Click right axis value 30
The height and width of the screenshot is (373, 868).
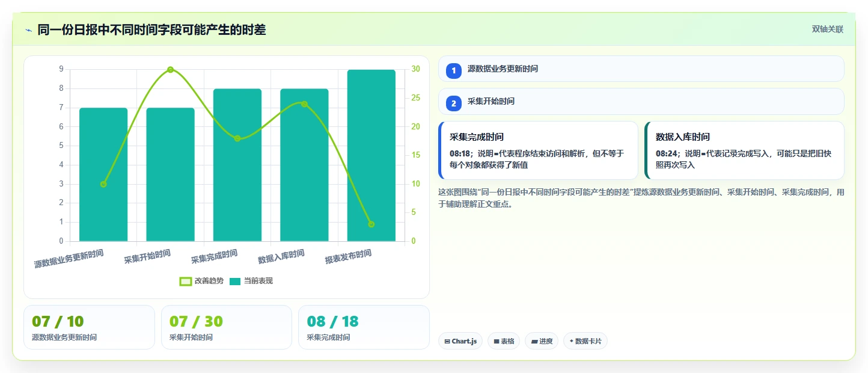click(416, 69)
